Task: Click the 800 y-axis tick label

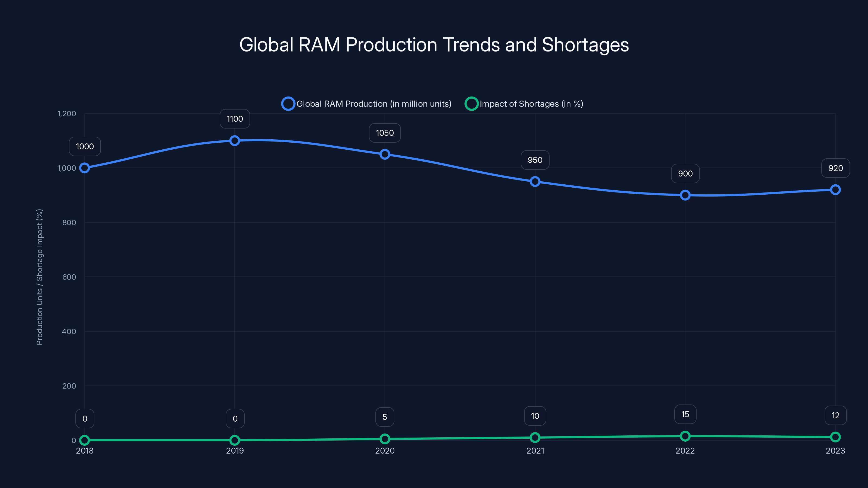Action: tap(69, 223)
